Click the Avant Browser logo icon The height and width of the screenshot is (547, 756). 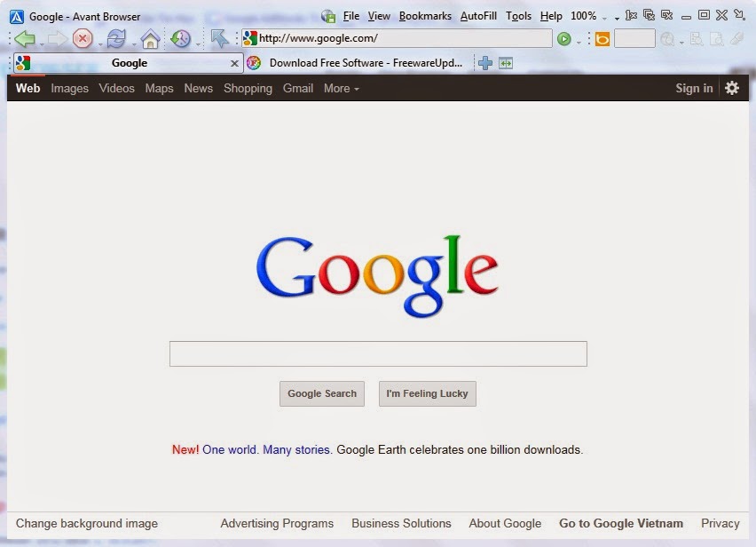(16, 17)
